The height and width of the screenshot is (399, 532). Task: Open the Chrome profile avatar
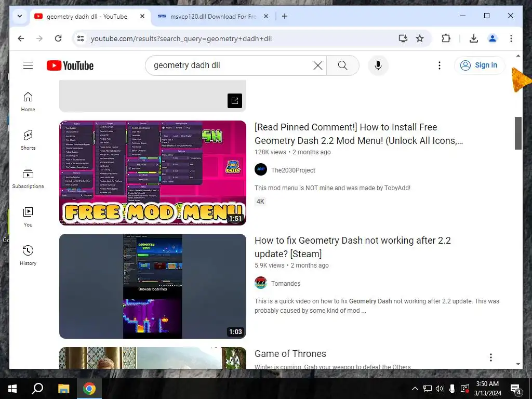click(493, 38)
